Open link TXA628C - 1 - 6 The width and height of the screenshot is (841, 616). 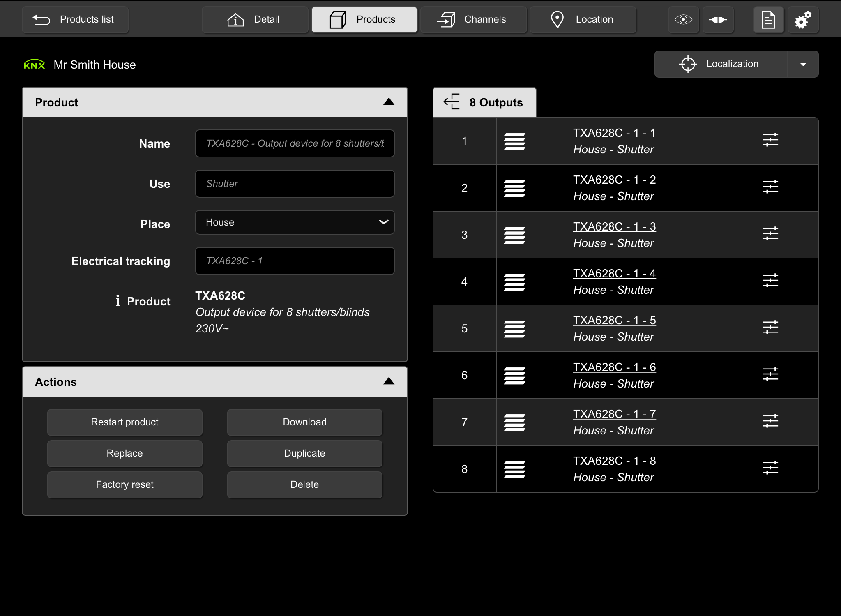tap(614, 367)
